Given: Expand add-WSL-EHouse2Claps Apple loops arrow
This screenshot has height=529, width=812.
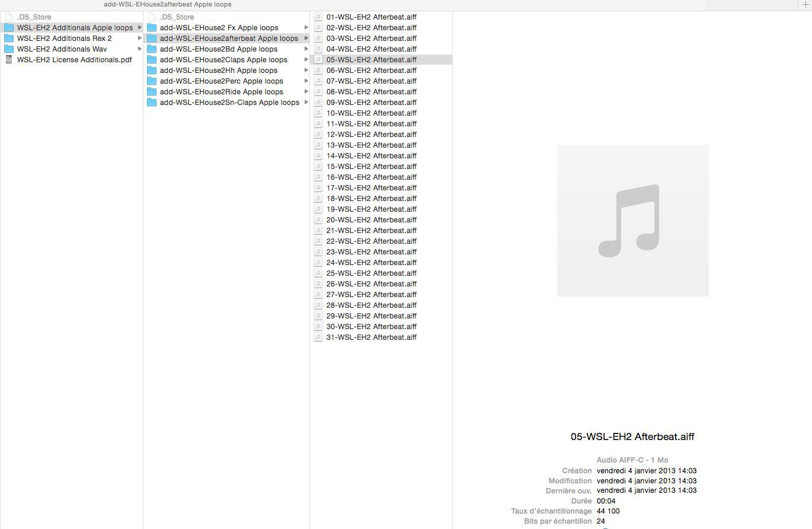Looking at the screenshot, I should [x=306, y=60].
